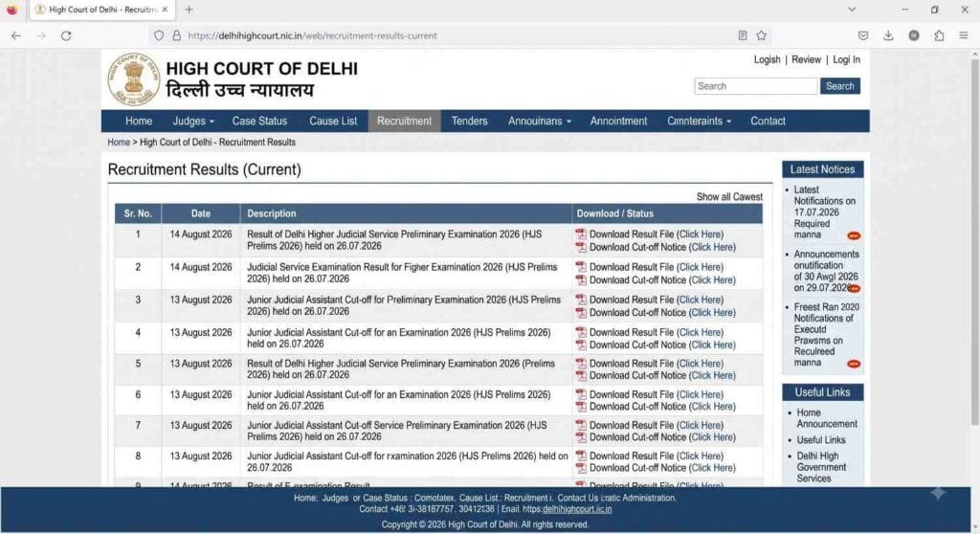Click the shield tracking protection icon
The height and width of the screenshot is (534, 980).
(x=159, y=35)
